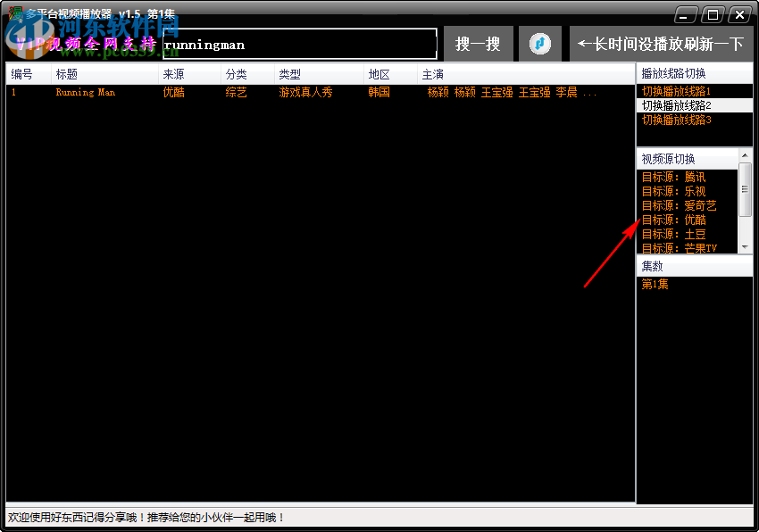This screenshot has height=532, width=759.
Task: Click the 长时间没播放刷新一下 button
Action: [x=661, y=44]
